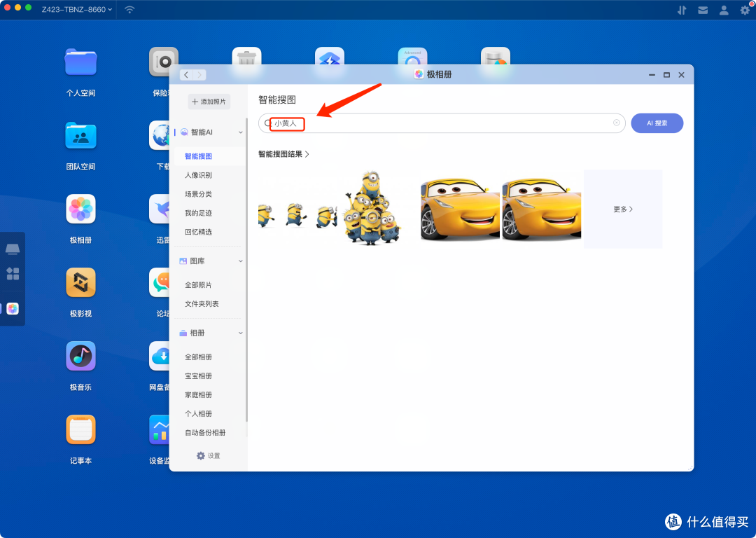Screen dimensions: 756x538
Task: Click the Wi-Fi status icon in top bar
Action: (129, 10)
